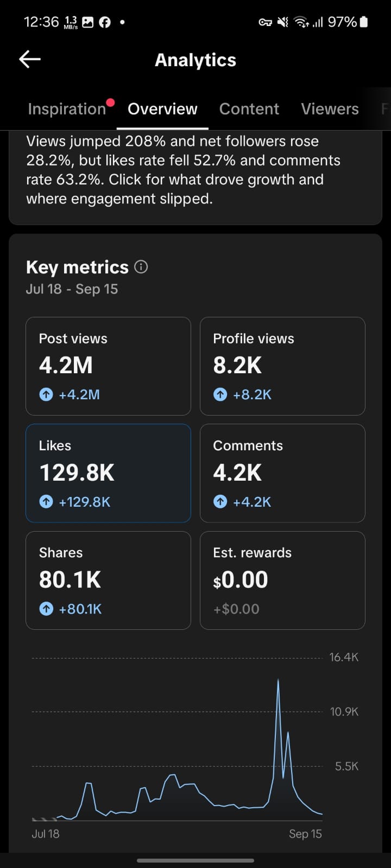Tap the Profile views up-arrow icon

coord(220,394)
